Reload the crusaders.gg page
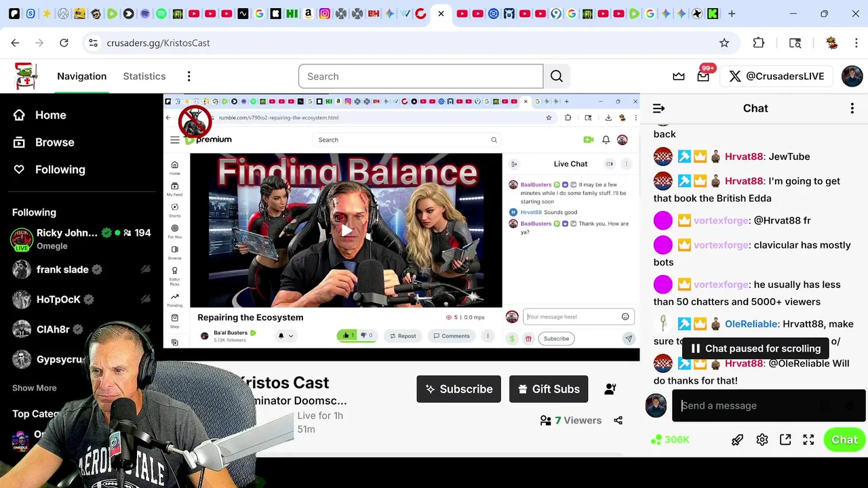Image resolution: width=868 pixels, height=488 pixels. pos(64,43)
